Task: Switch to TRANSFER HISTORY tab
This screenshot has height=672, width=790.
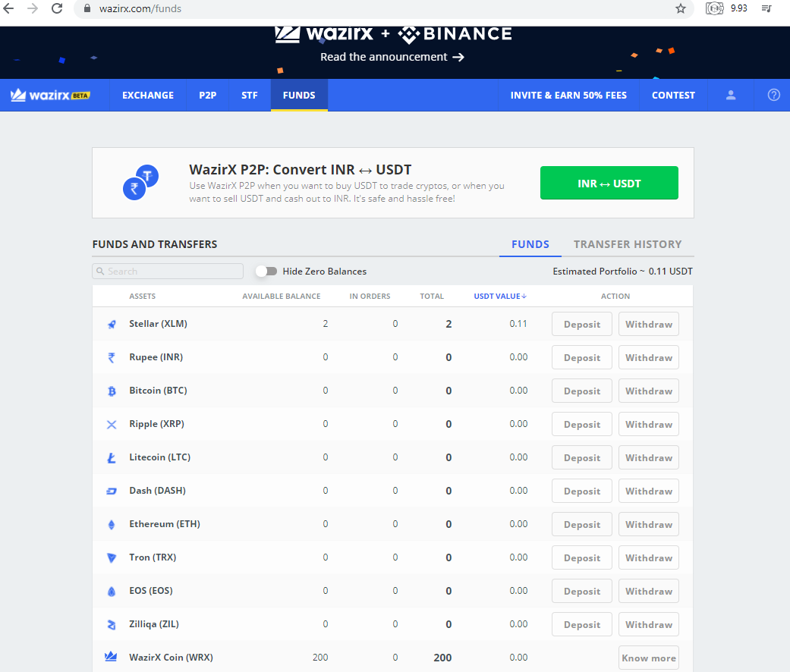Action: tap(628, 244)
